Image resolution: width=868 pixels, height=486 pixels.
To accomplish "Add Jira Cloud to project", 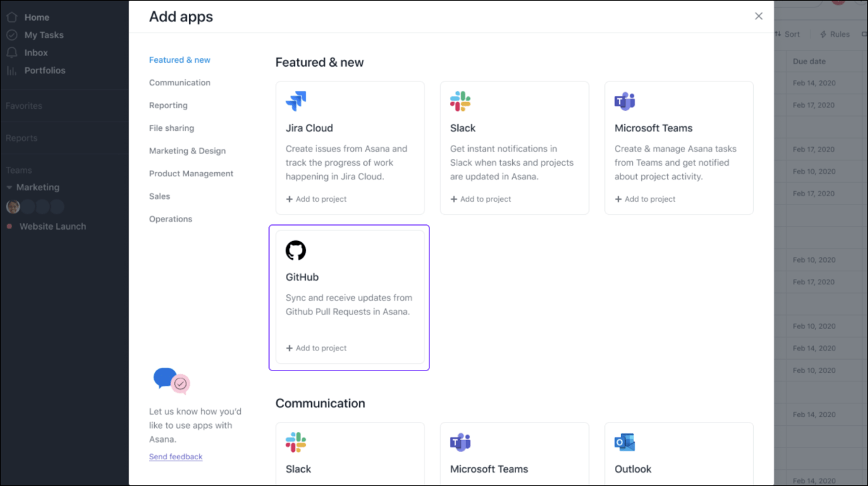I will point(316,199).
